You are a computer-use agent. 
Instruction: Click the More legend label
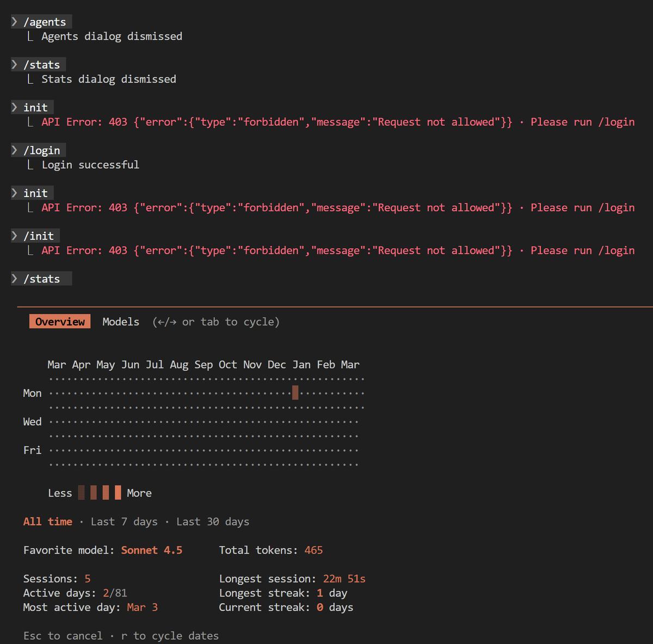pyautogui.click(x=139, y=493)
